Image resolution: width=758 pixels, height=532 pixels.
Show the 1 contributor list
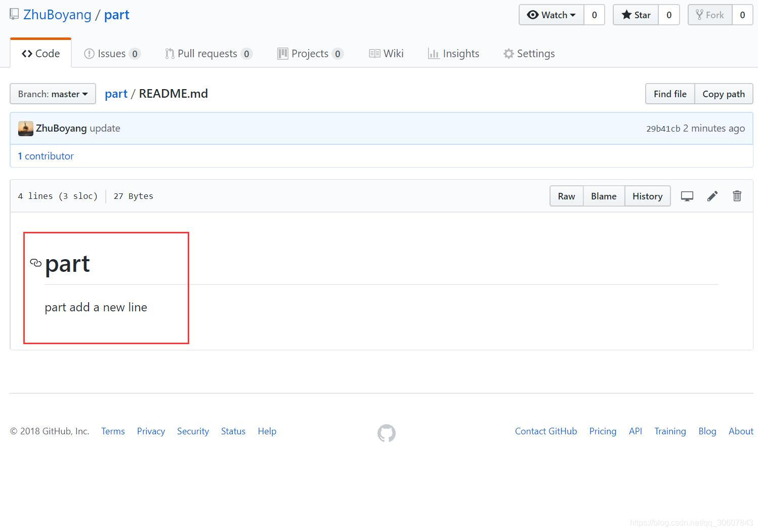coord(46,156)
